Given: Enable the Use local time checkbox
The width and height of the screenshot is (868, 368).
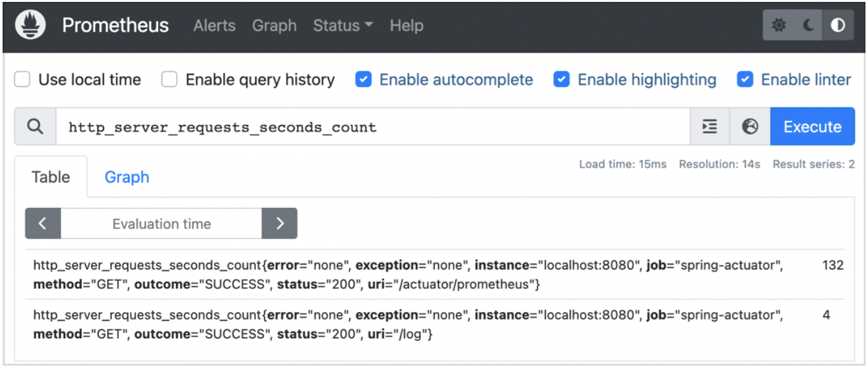Looking at the screenshot, I should coord(23,80).
